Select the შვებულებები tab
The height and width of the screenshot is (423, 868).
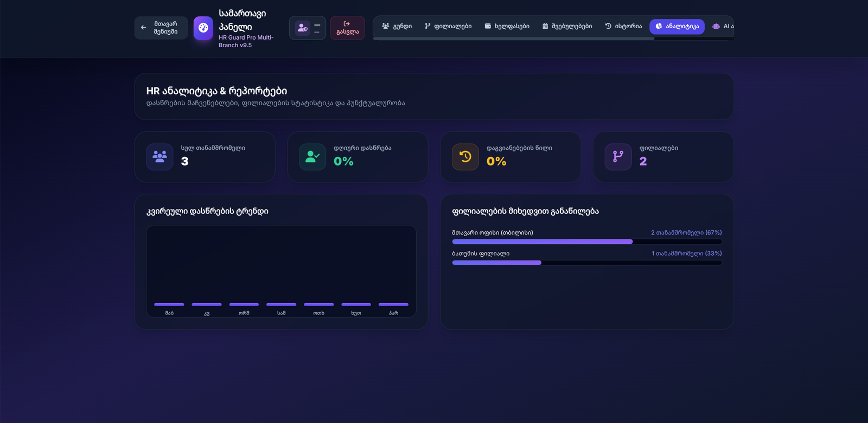coord(567,26)
